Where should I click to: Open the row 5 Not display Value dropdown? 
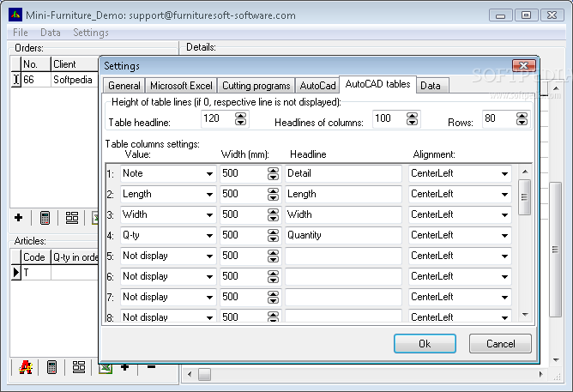[209, 256]
